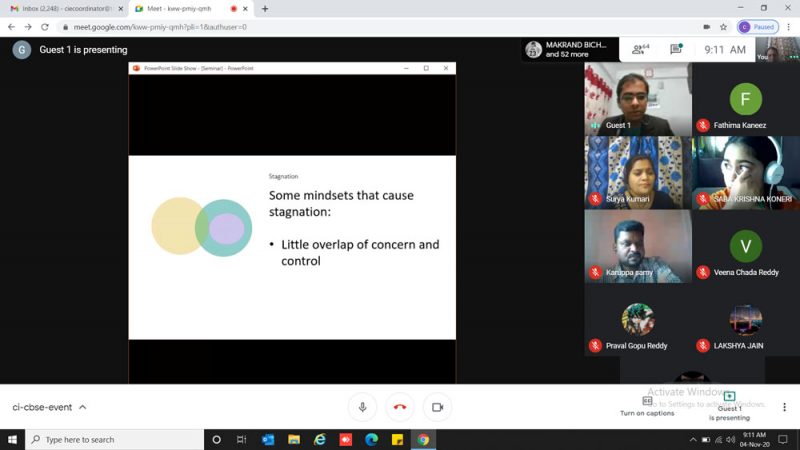This screenshot has width=800, height=450.
Task: Toggle the camera button in Meet
Action: click(x=437, y=407)
